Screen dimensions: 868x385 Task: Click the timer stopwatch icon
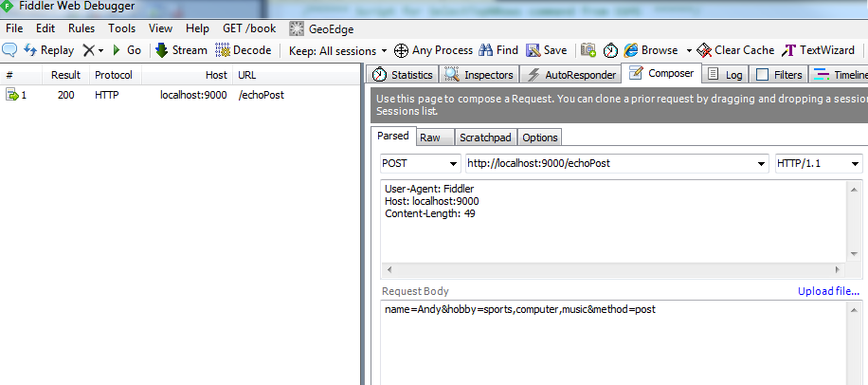(x=610, y=50)
